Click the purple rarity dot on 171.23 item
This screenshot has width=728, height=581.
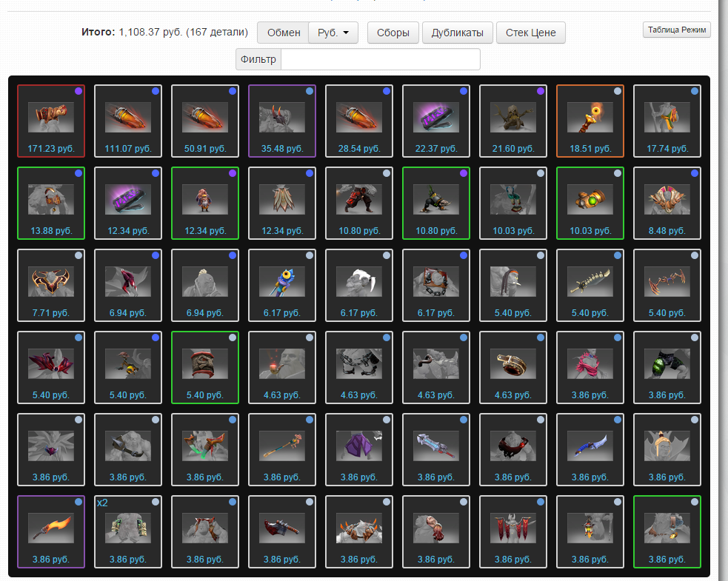tap(79, 91)
